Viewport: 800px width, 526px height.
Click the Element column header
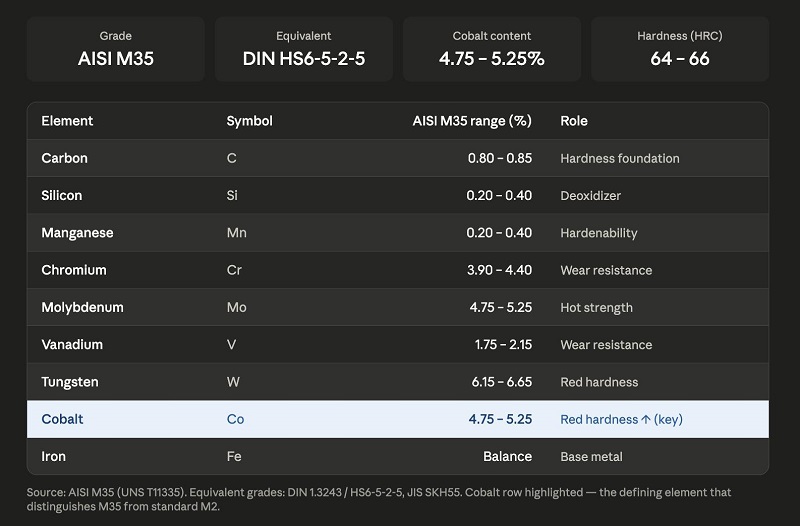click(x=67, y=121)
